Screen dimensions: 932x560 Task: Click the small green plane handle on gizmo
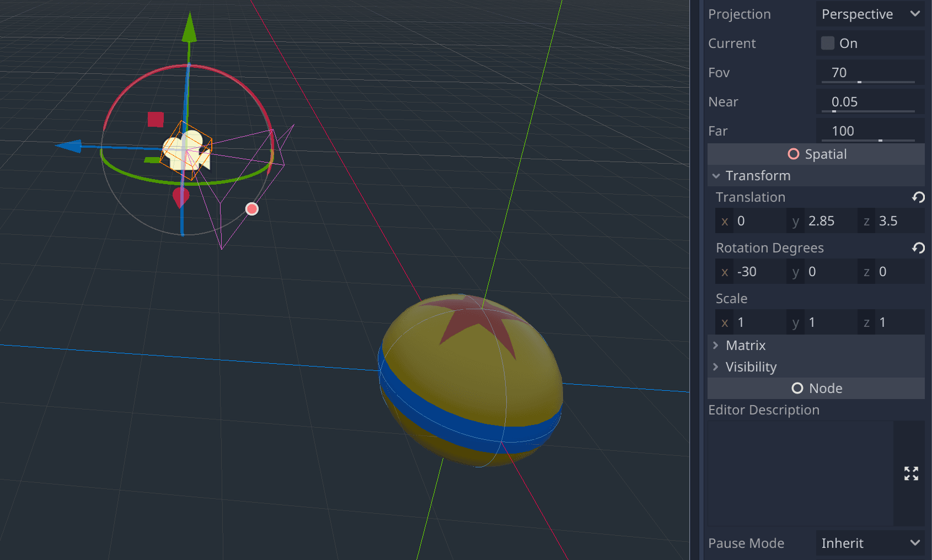152,160
